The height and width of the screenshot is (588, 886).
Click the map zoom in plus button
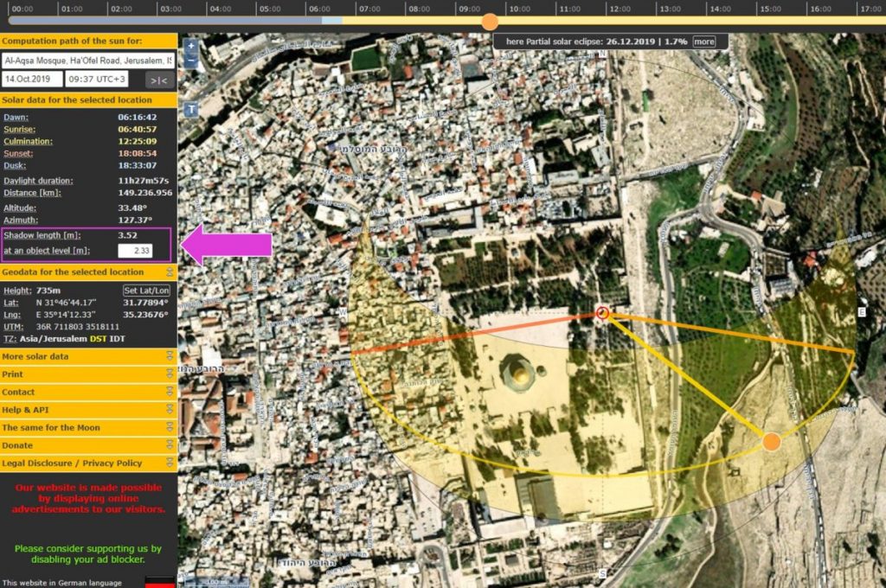pos(190,47)
